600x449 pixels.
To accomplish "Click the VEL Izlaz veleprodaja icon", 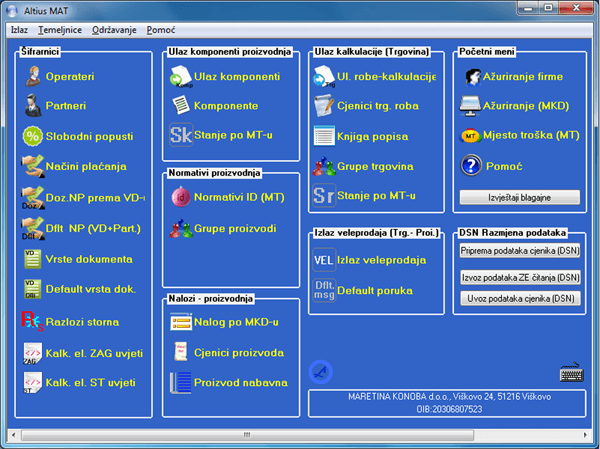I will [x=324, y=260].
